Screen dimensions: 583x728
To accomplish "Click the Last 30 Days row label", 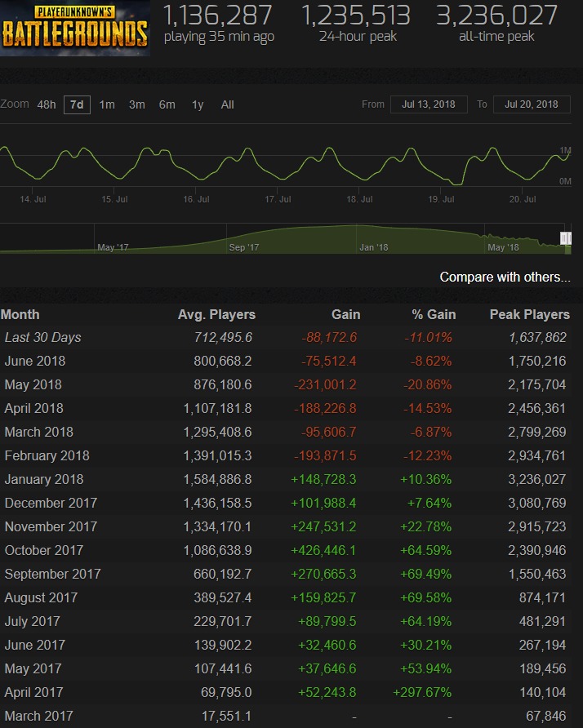I will point(43,337).
